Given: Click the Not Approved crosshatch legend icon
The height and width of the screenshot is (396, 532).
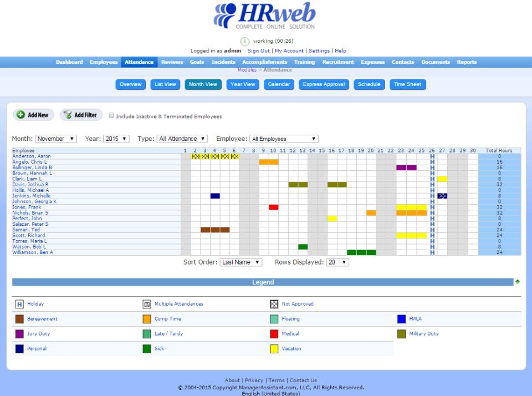Looking at the screenshot, I should coord(274,304).
